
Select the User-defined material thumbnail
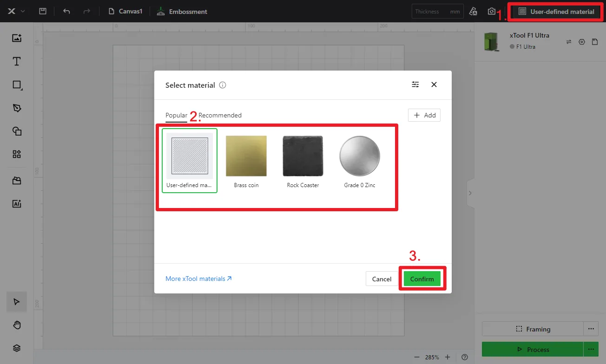190,161
